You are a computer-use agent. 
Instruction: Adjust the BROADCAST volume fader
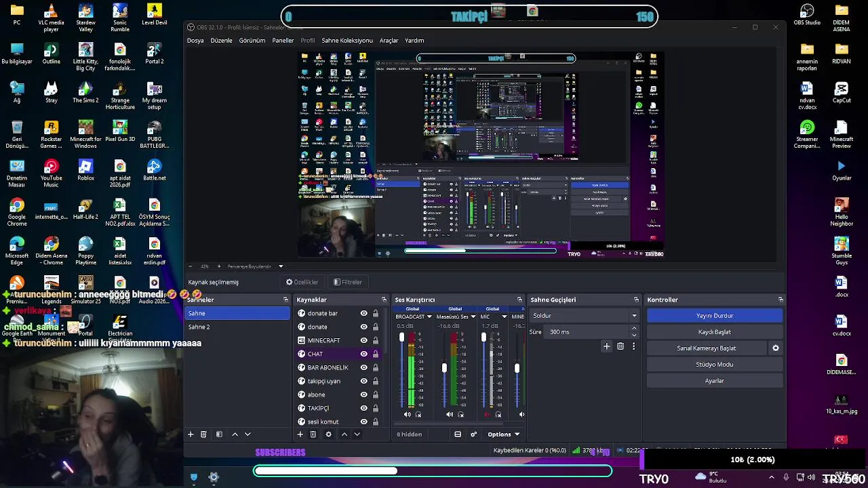click(x=401, y=338)
